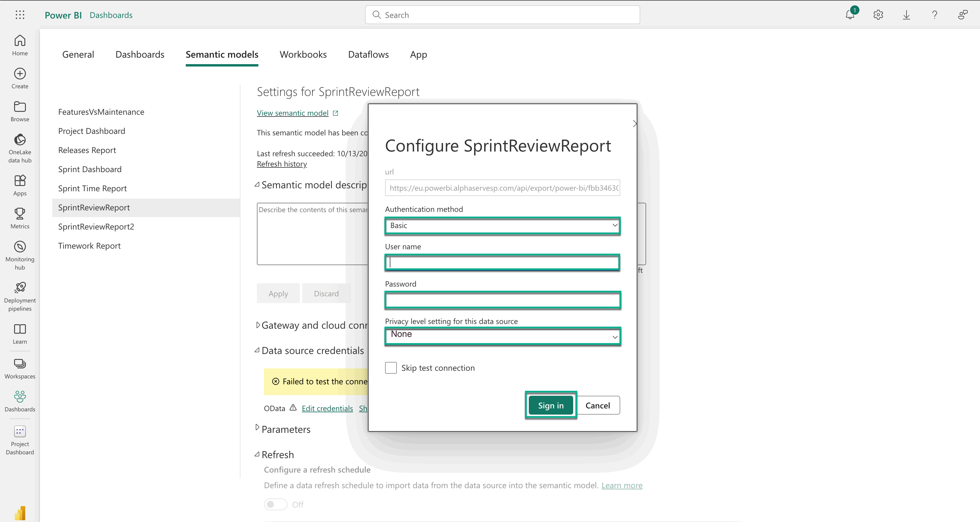
Task: Click inside the User name field
Action: coord(502,262)
